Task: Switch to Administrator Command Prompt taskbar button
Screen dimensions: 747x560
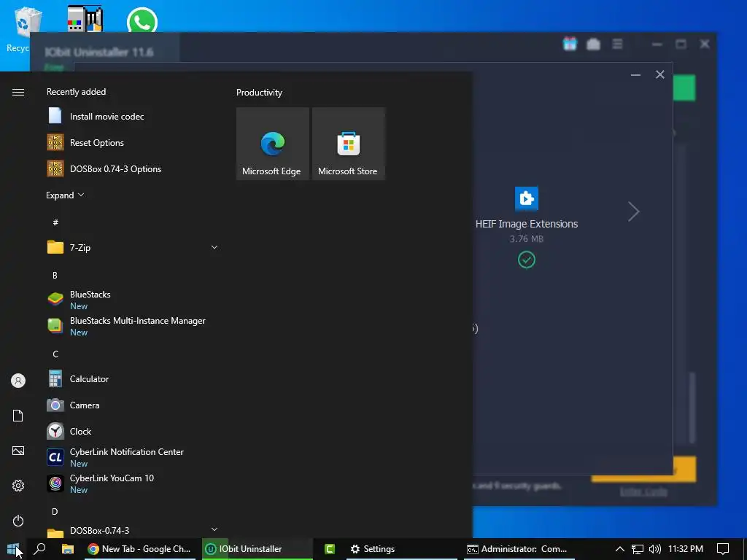Action: pos(518,549)
